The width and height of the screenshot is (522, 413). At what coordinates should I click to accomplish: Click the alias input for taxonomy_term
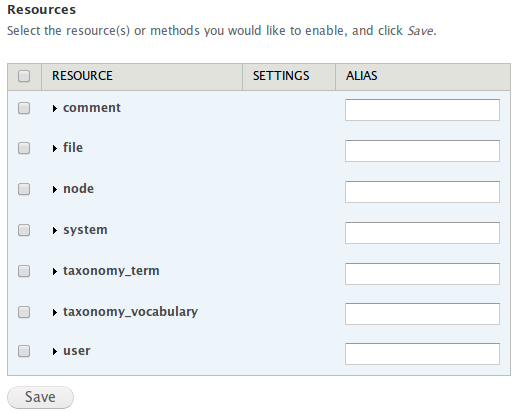pyautogui.click(x=422, y=274)
